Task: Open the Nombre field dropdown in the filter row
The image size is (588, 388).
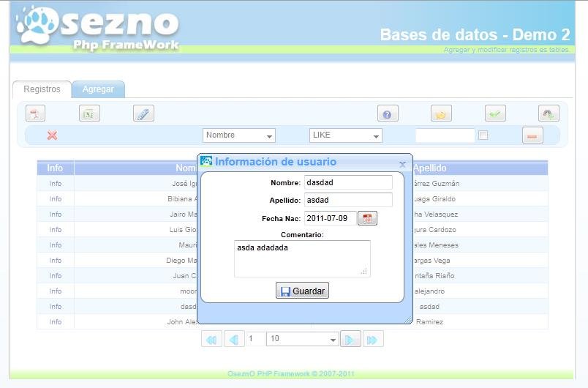Action: [x=239, y=135]
